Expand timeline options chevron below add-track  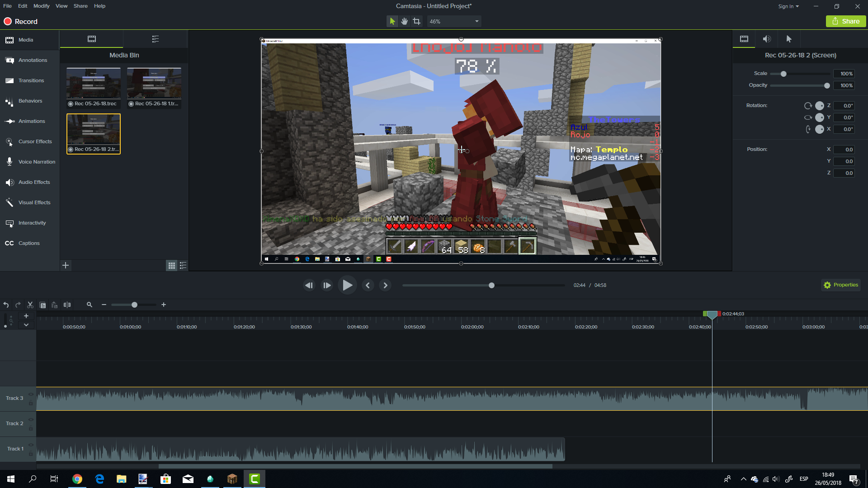click(26, 324)
